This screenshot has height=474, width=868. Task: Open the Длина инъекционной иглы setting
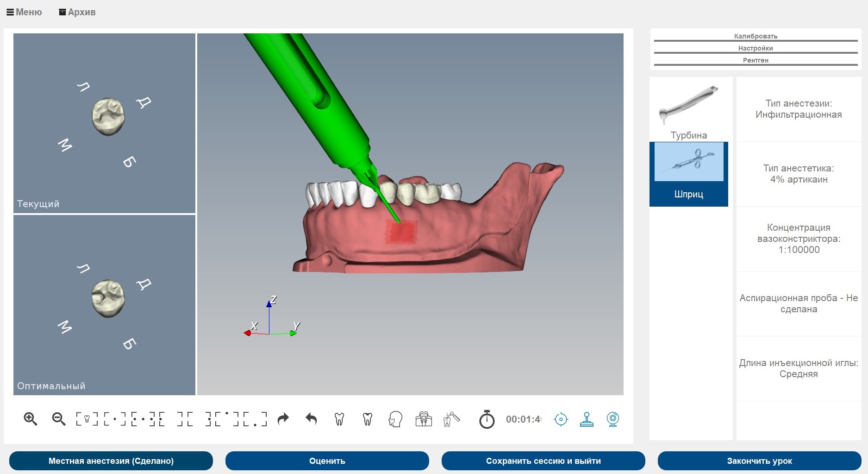[x=799, y=369]
